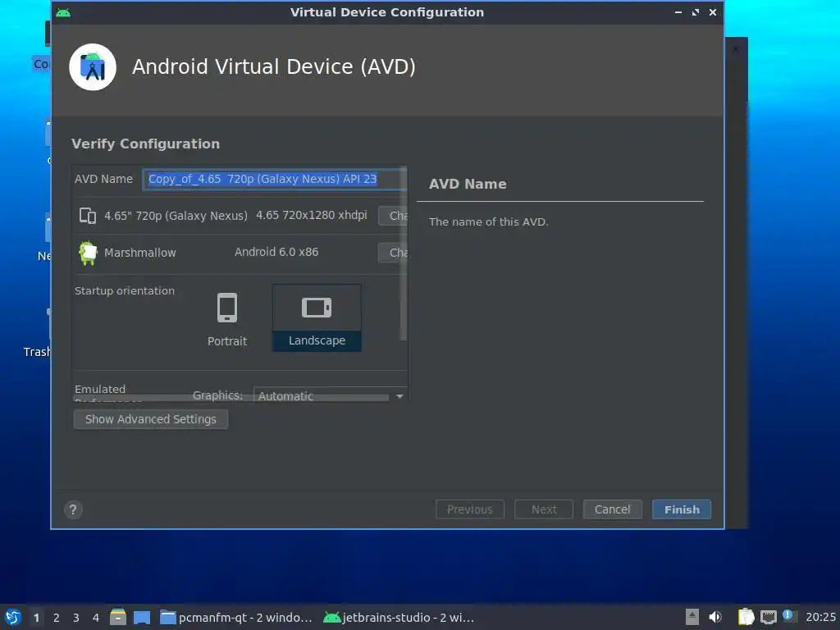Select Portrait startup orientation
This screenshot has width=840, height=630.
[227, 319]
